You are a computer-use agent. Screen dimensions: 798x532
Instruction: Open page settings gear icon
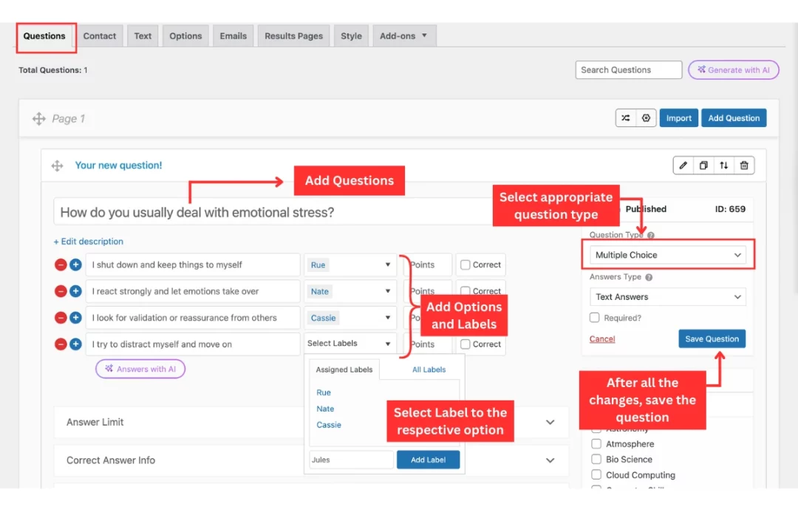tap(647, 118)
